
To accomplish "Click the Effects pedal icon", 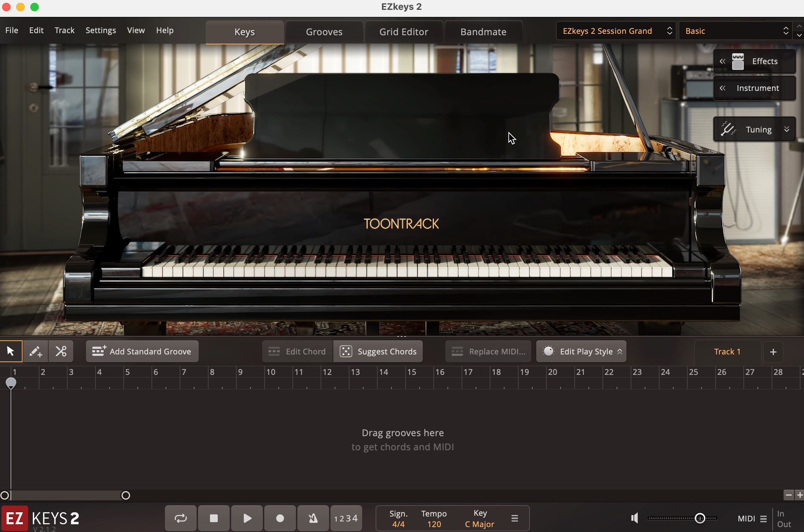I will [738, 62].
